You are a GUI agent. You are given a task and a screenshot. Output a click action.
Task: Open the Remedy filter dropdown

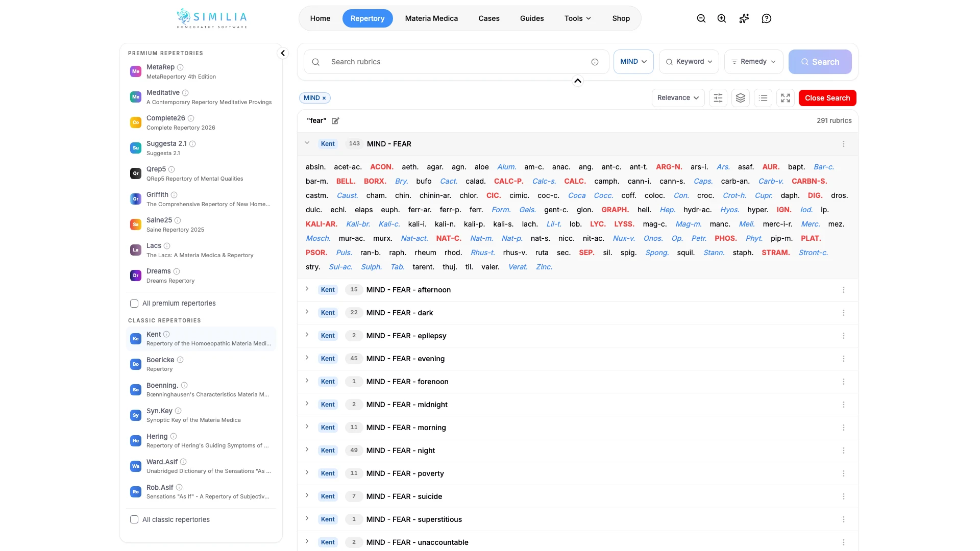click(754, 62)
